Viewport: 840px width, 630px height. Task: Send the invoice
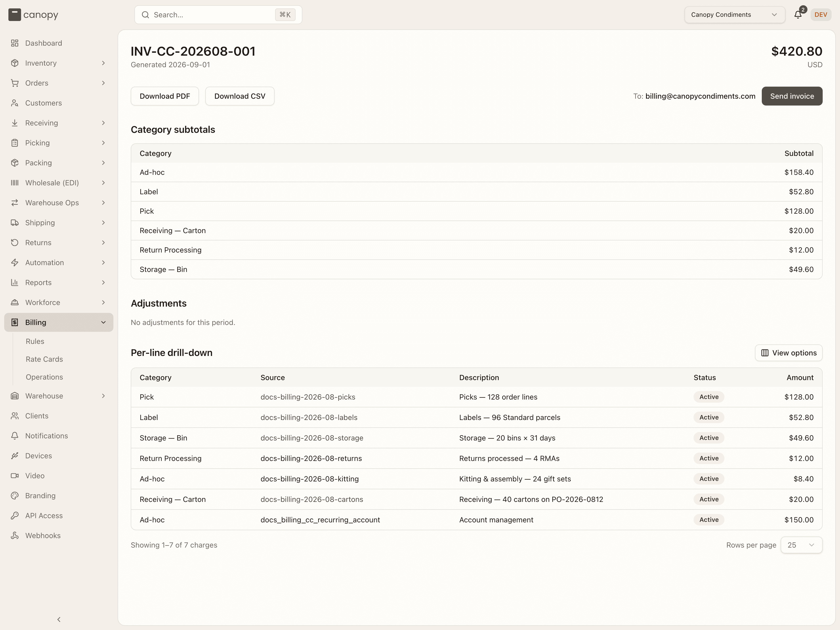792,96
